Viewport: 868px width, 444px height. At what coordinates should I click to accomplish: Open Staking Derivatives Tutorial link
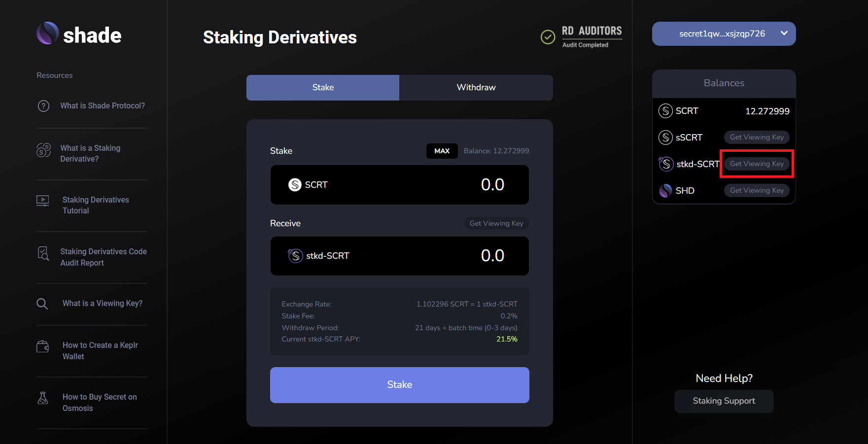pyautogui.click(x=96, y=205)
